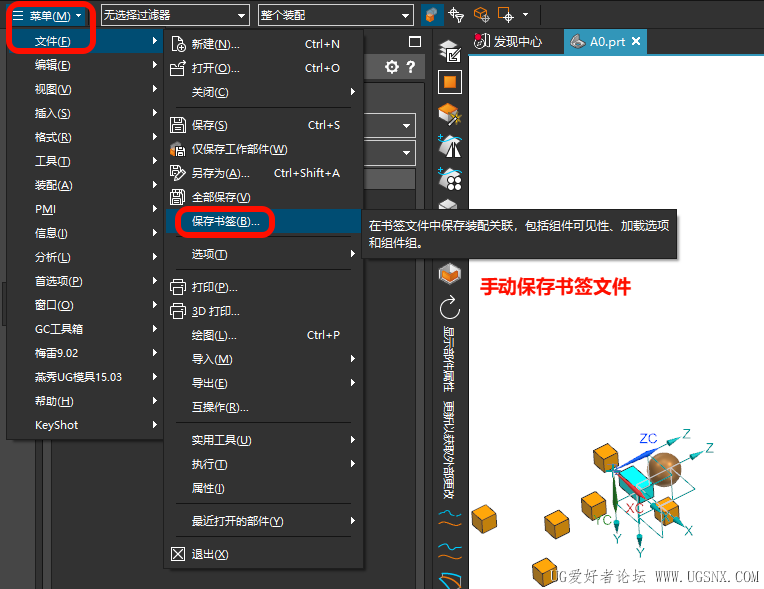Click the question mark help icon

pyautogui.click(x=411, y=67)
